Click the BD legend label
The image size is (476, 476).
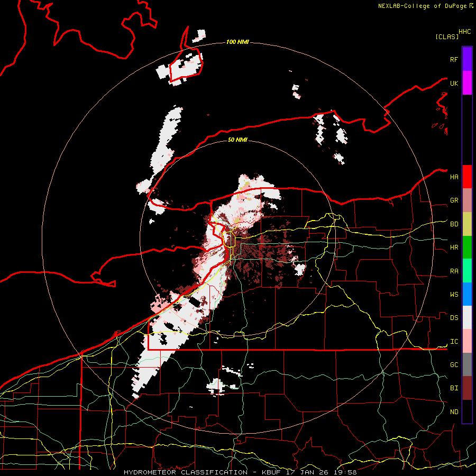(x=454, y=224)
